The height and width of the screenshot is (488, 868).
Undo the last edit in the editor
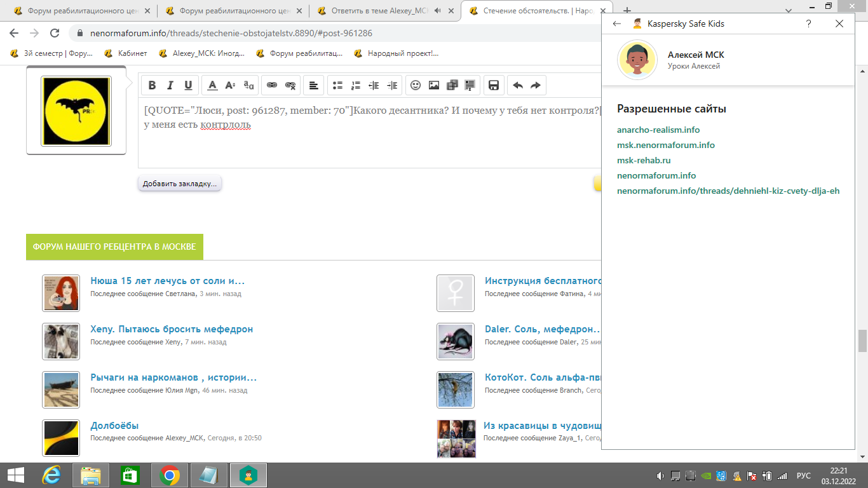pyautogui.click(x=517, y=85)
